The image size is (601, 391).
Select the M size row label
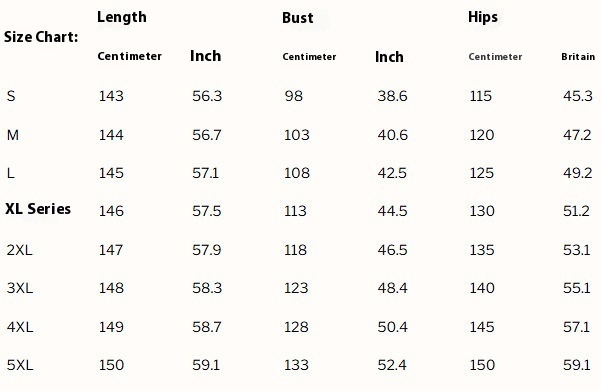13,135
